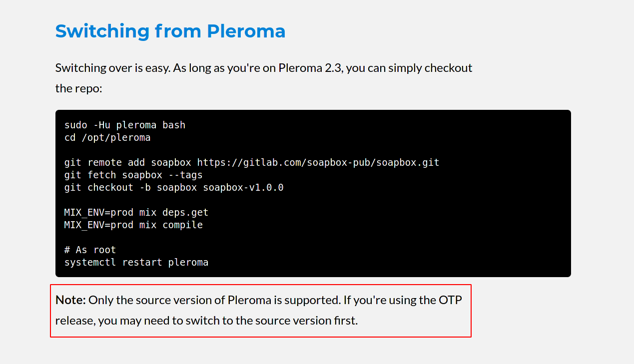
Task: Click the "sudo -Hu pleroma bash" code line
Action: [125, 125]
